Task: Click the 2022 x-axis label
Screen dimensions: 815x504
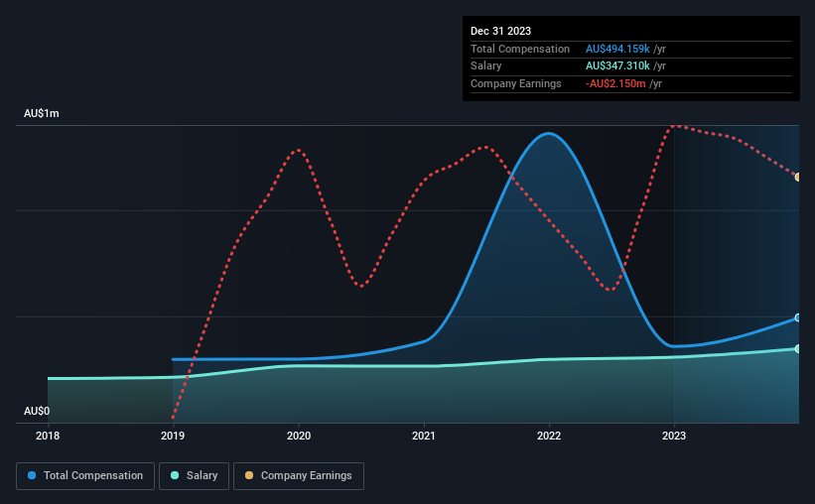Action: 549,436
